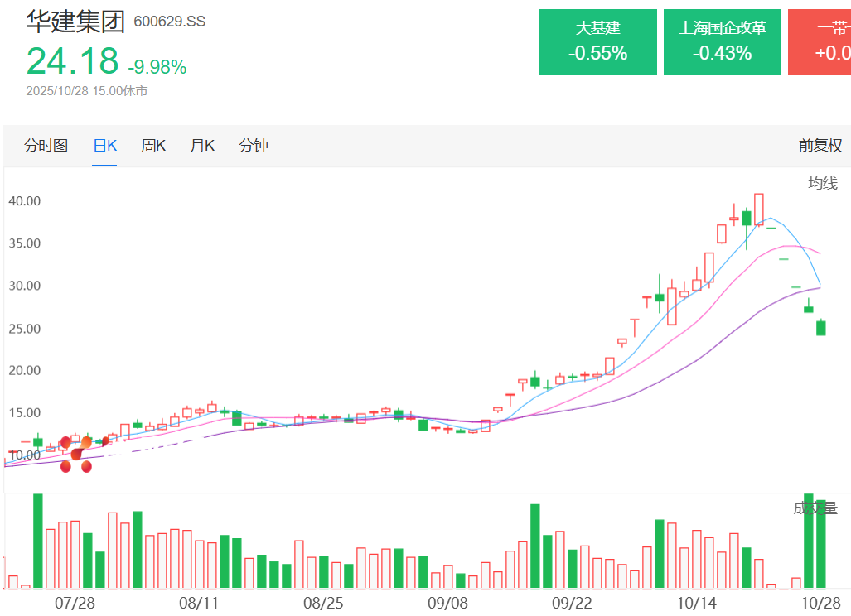Toggle the 均线 moving average label
The height and width of the screenshot is (616, 851).
(823, 183)
